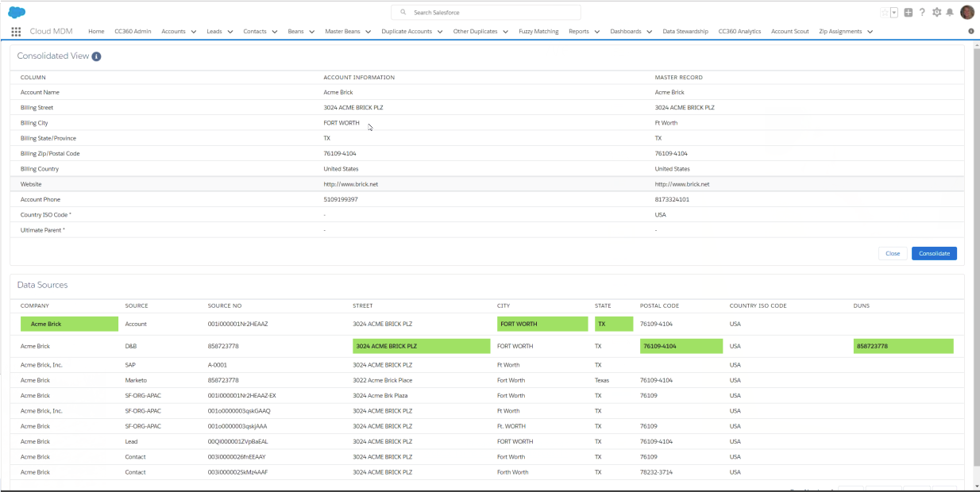This screenshot has width=980, height=492.
Task: Open the Leads tab
Action: (x=214, y=32)
